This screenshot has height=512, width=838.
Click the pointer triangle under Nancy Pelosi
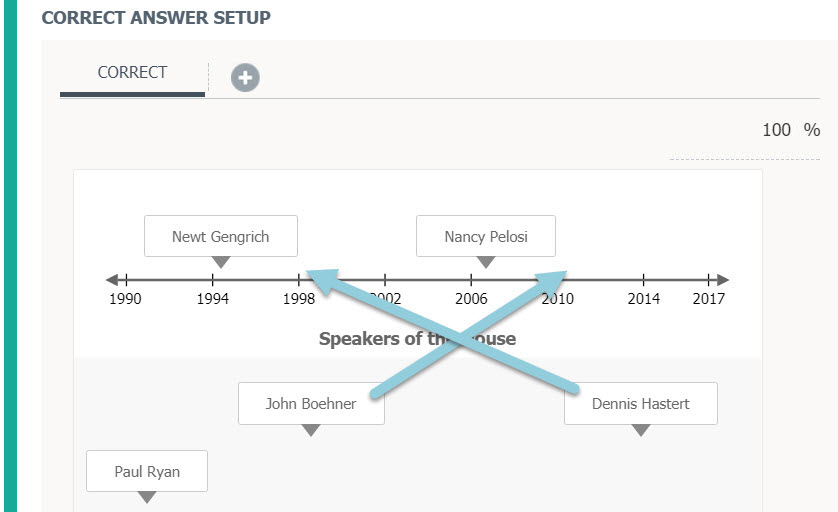pyautogui.click(x=486, y=262)
